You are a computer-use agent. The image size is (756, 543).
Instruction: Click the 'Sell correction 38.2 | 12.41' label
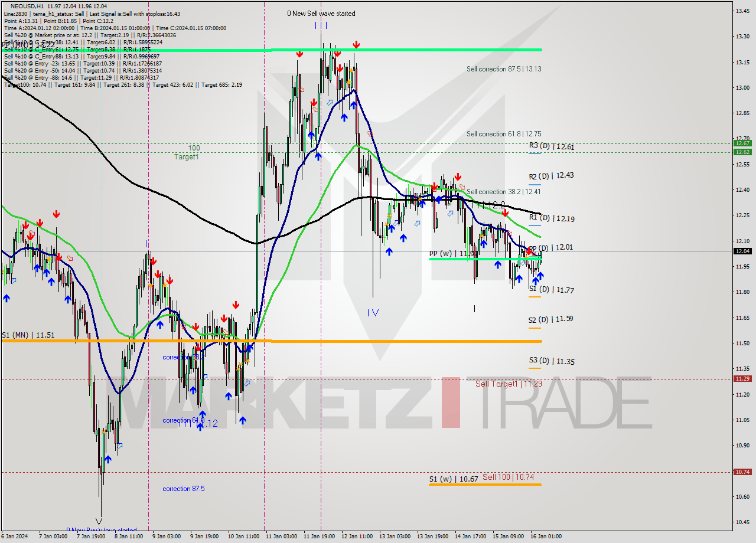point(504,192)
